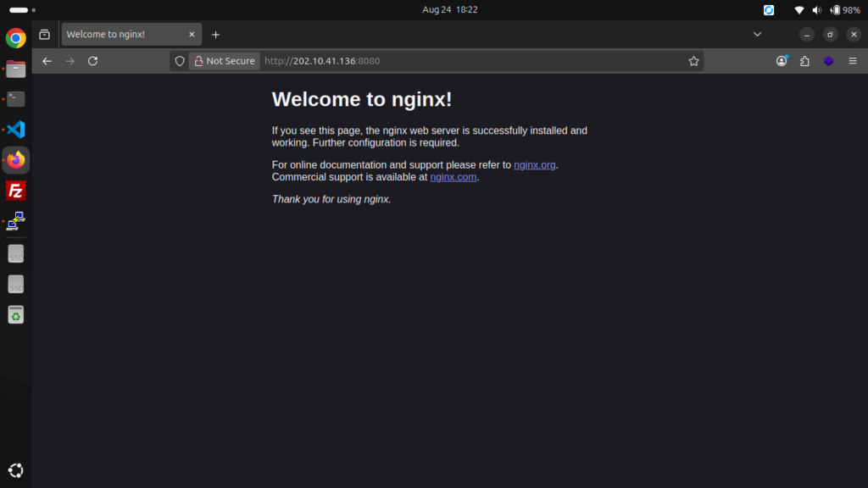
Task: Open system status menu with battery indicator
Action: [827, 10]
